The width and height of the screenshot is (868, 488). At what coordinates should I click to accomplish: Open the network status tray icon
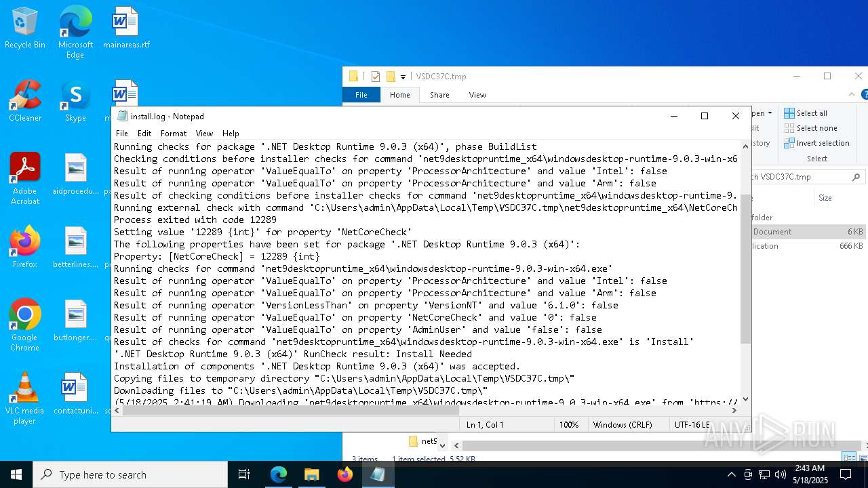[764, 474]
